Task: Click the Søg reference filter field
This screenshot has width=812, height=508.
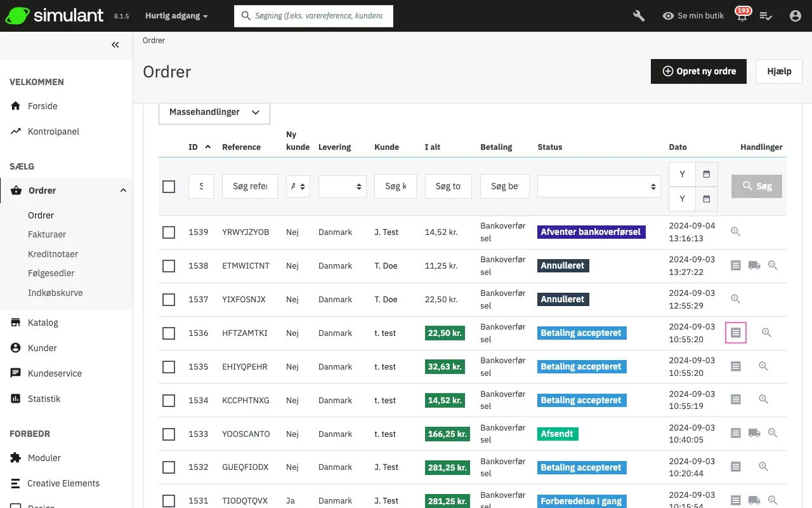Action: coord(249,187)
